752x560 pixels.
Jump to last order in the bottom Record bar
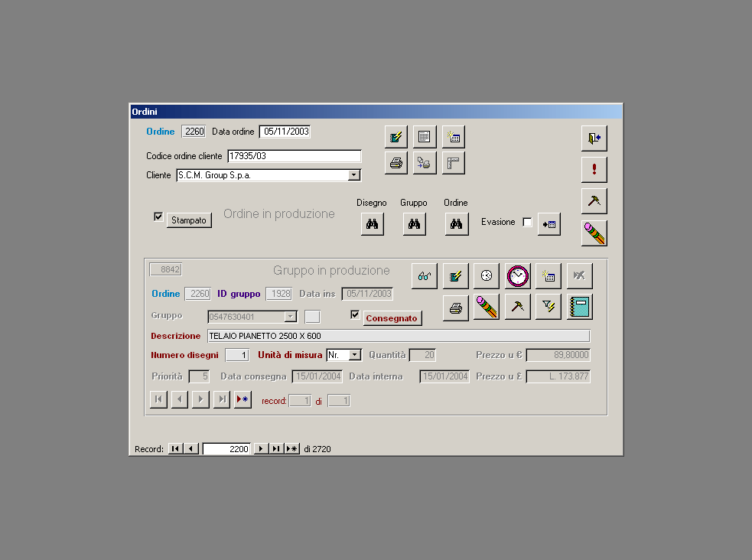click(x=276, y=449)
